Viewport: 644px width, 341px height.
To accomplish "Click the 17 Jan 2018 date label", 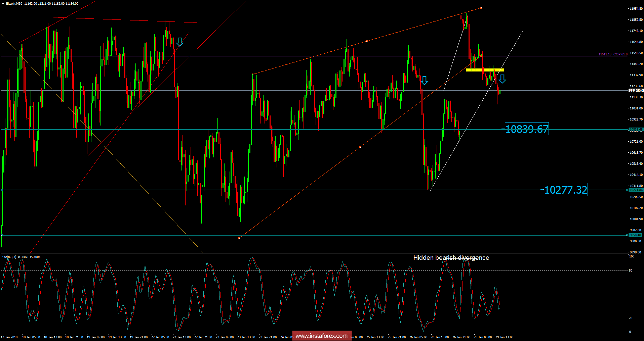I will click(9, 337).
